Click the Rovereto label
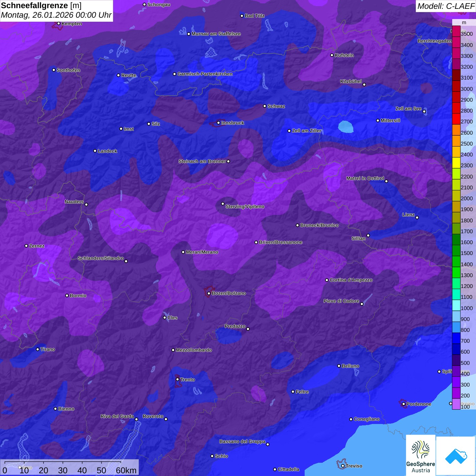 pyautogui.click(x=153, y=416)
